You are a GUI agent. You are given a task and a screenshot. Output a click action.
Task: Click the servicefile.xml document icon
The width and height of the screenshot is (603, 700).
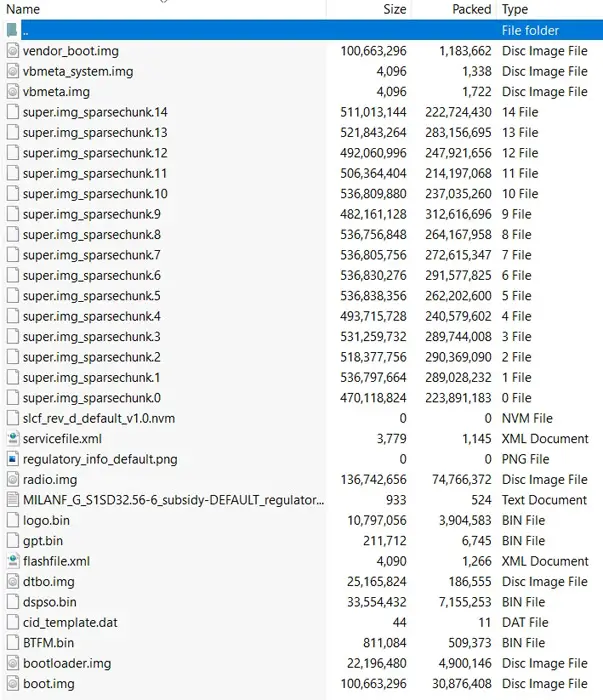pos(13,439)
